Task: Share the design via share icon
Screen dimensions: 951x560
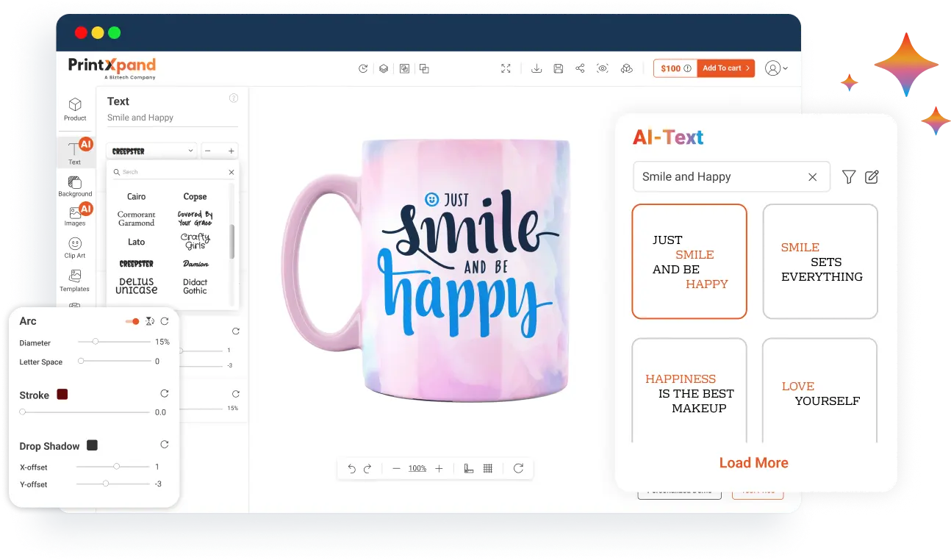Action: coord(580,68)
